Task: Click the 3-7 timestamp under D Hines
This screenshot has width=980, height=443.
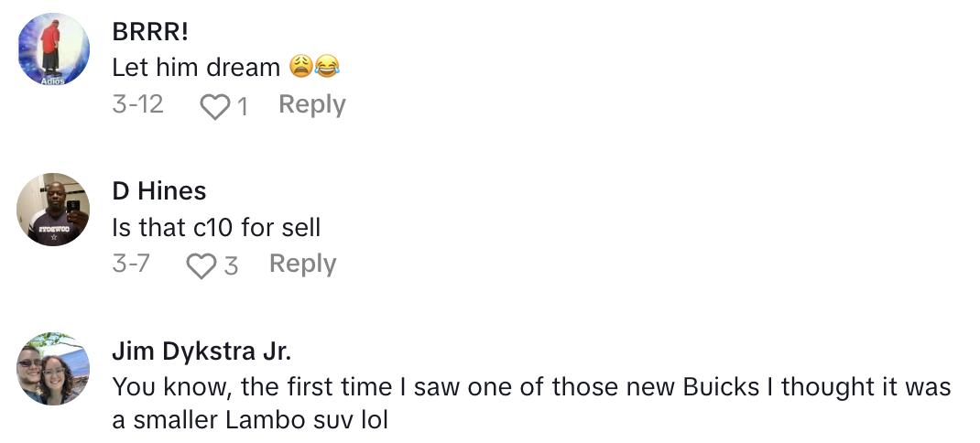Action: click(131, 265)
